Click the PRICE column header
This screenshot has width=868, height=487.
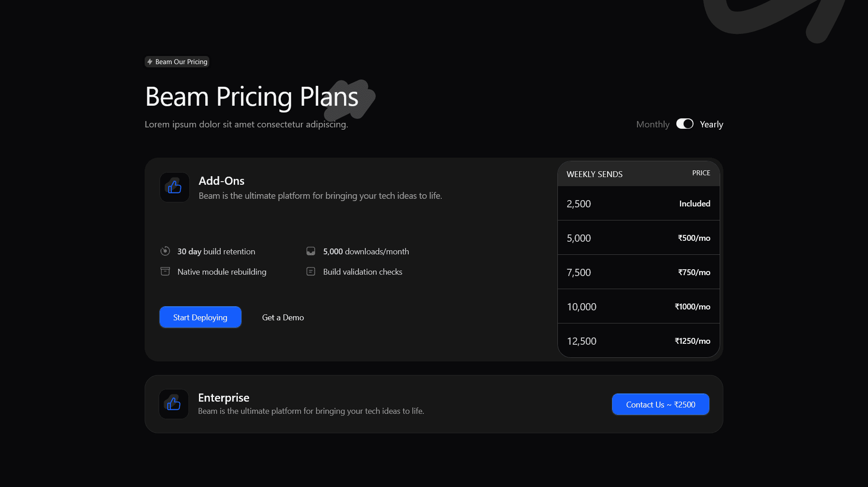click(x=701, y=173)
